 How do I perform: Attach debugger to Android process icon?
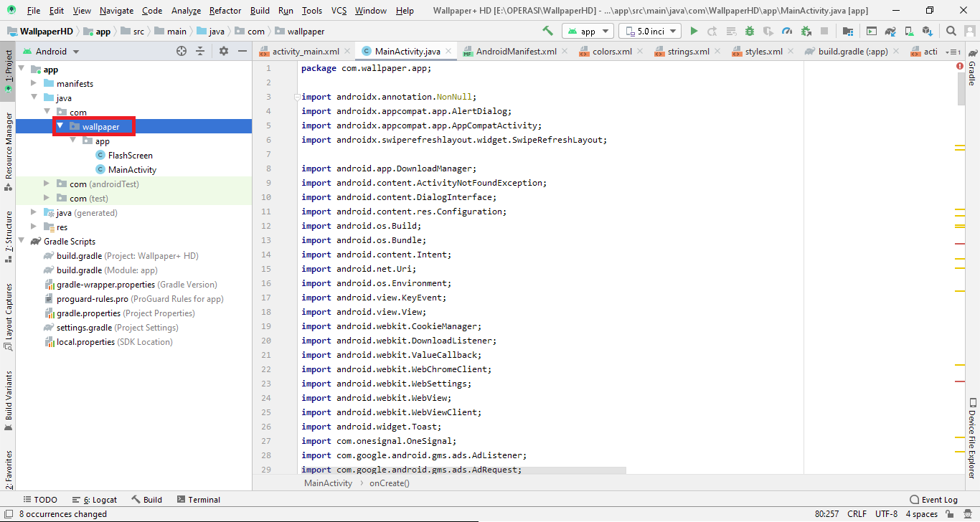point(806,31)
